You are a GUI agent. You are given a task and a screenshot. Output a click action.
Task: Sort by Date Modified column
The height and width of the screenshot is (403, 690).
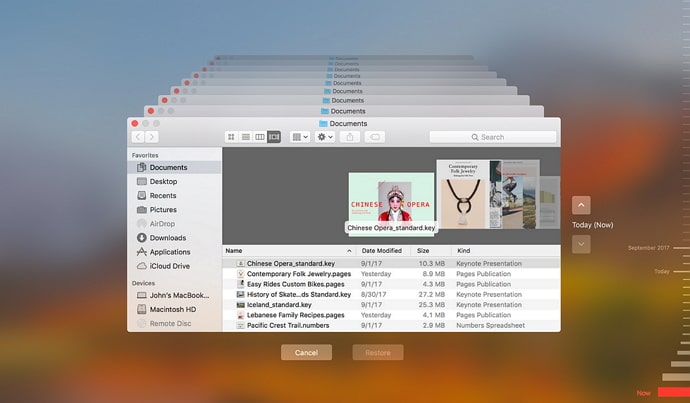pos(382,250)
